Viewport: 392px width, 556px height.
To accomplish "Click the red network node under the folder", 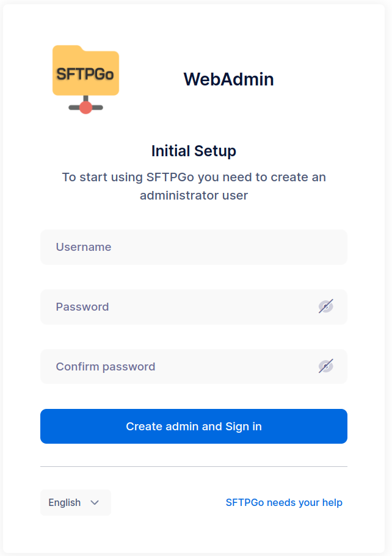I will point(85,108).
